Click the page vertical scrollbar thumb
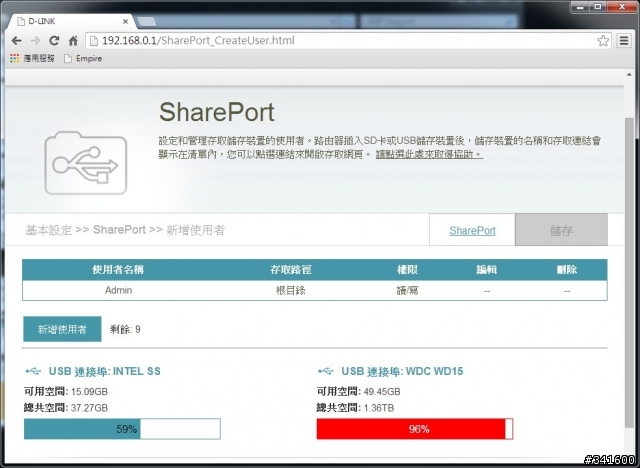 pos(629,273)
